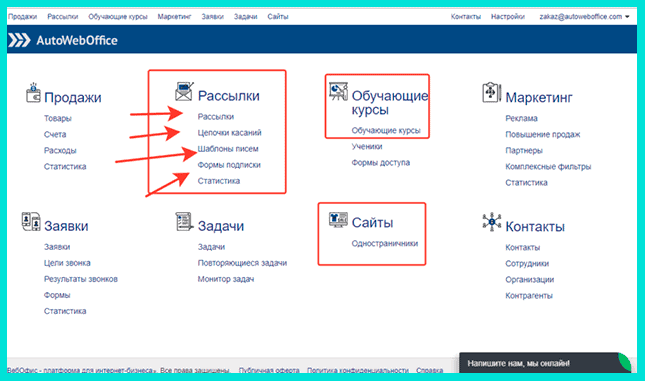Viewport: 645px width, 381px height.
Task: Open Рассылки in the top menu
Action: point(63,17)
